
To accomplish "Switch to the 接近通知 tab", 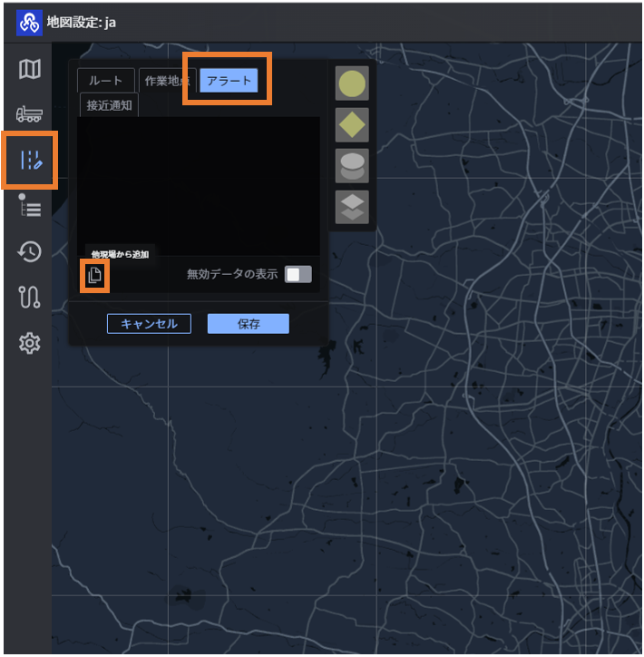I will [x=109, y=105].
